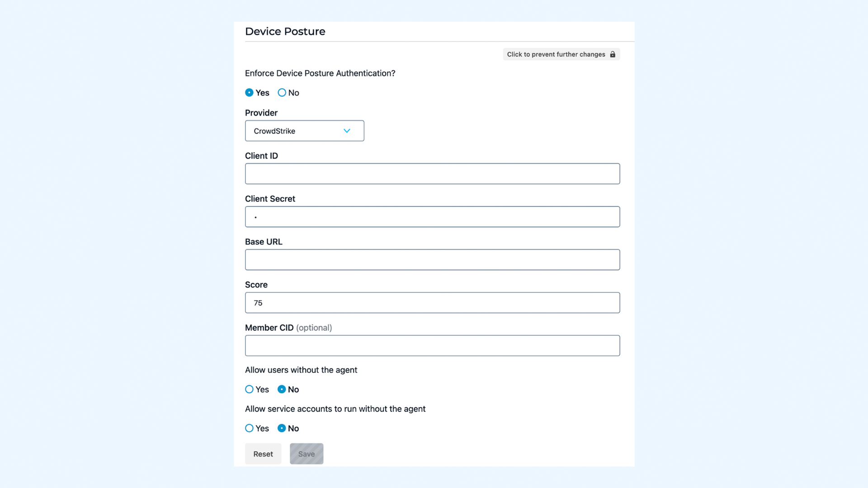Enable service accounts to run without the agent
868x488 pixels.
tap(249, 428)
